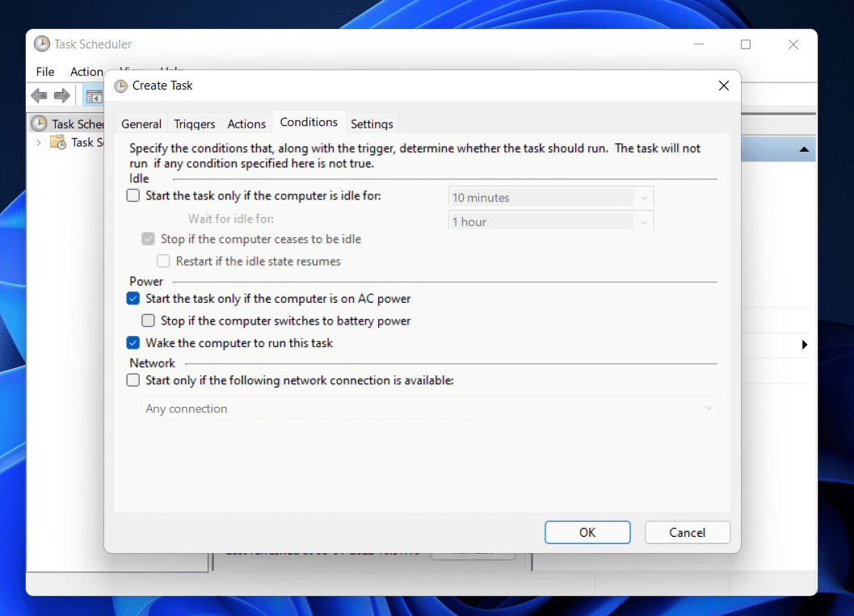The image size is (854, 616).
Task: Switch to the General tab
Action: coord(141,124)
